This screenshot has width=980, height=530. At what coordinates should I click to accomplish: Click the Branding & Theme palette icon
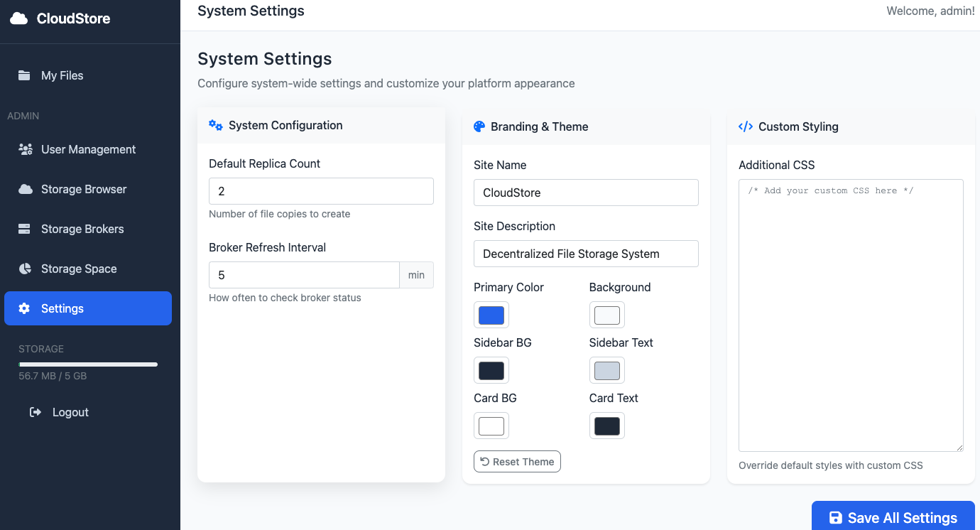pos(479,126)
